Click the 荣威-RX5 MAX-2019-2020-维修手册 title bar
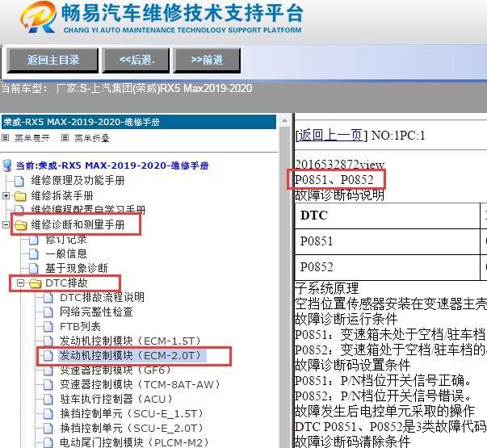The height and width of the screenshot is (448, 487). (139, 122)
